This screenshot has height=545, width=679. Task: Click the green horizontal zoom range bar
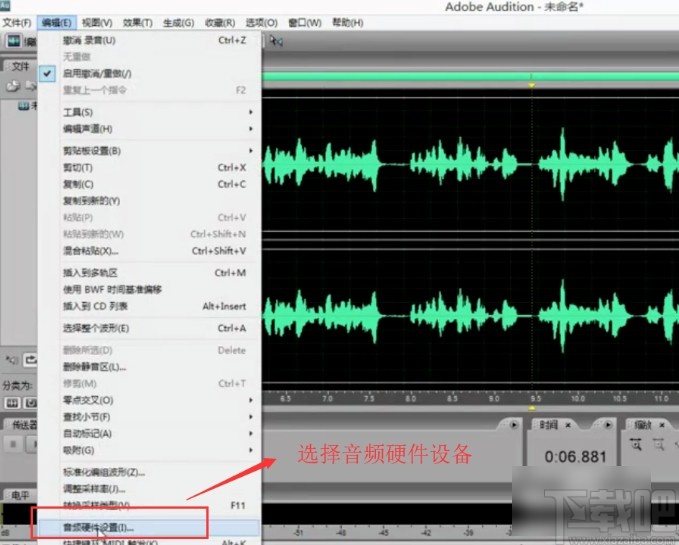point(470,77)
